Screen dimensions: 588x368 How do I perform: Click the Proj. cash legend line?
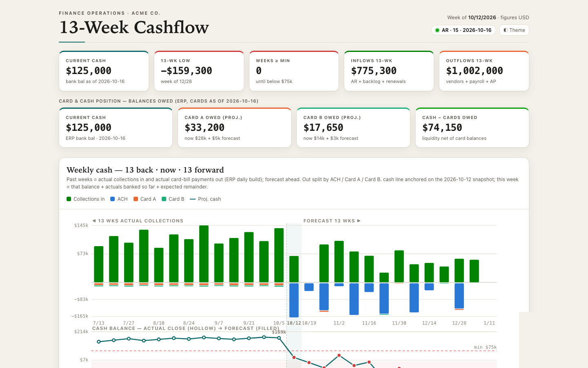(x=193, y=199)
